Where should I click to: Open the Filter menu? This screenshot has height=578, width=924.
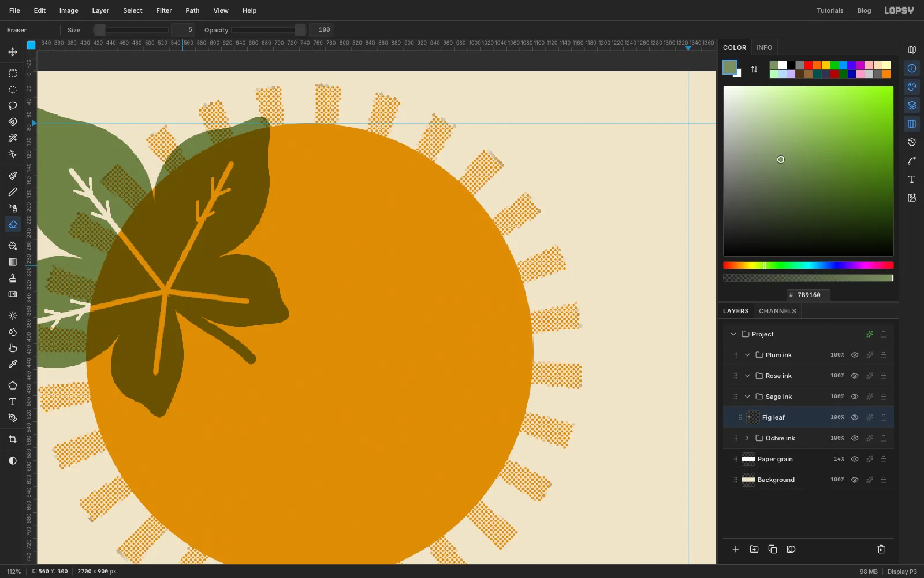coord(164,10)
